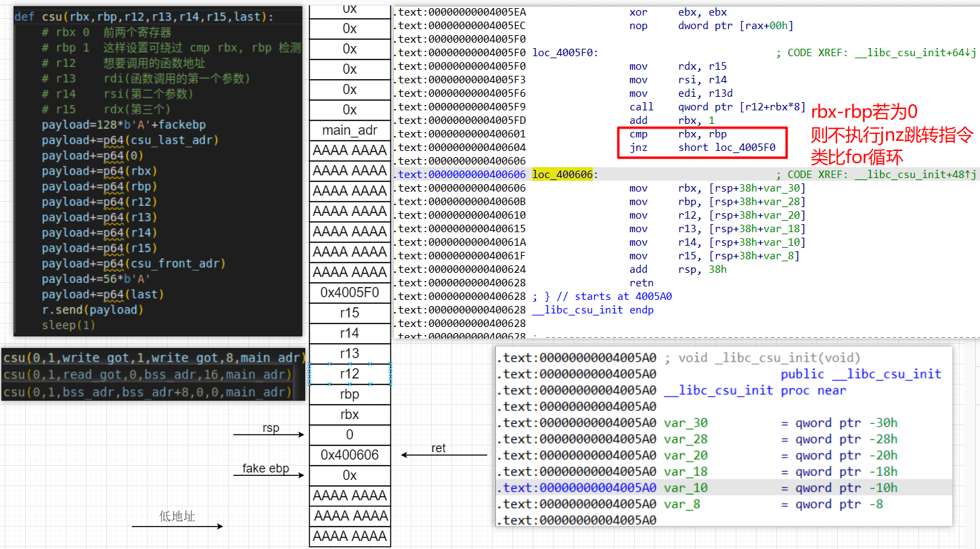Click the 'def csu(' function definition line
The image size is (980, 549).
tap(143, 16)
